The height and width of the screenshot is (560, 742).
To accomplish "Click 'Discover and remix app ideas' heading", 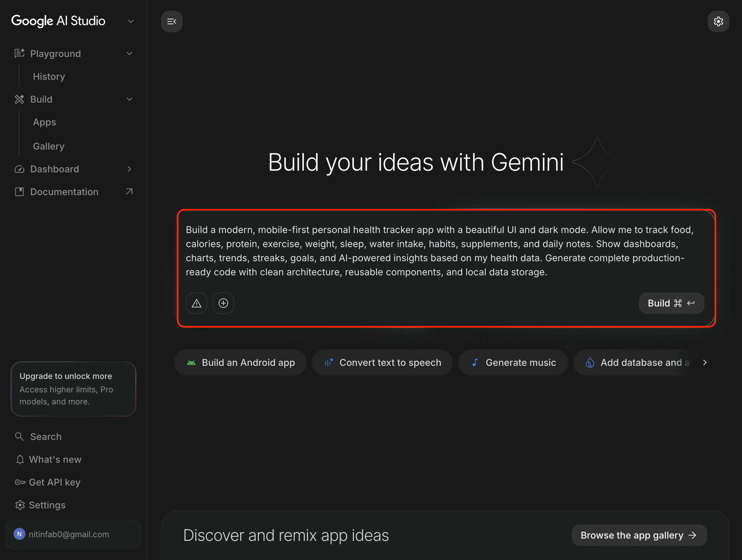I will coord(286,536).
